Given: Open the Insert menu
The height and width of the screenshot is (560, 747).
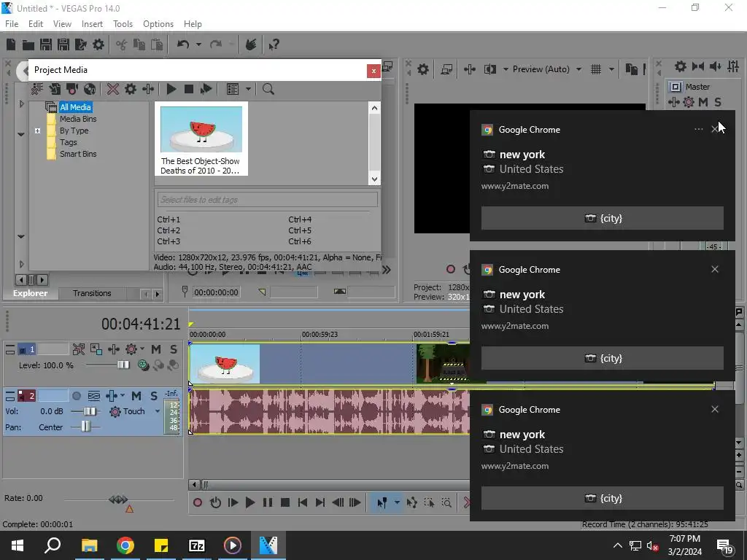Looking at the screenshot, I should tap(92, 24).
